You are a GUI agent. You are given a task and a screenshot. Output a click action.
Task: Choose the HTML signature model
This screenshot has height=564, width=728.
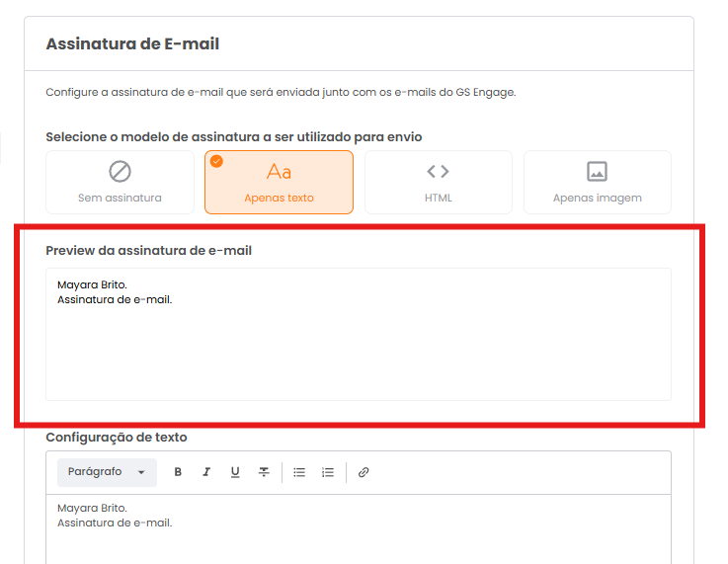(x=438, y=182)
